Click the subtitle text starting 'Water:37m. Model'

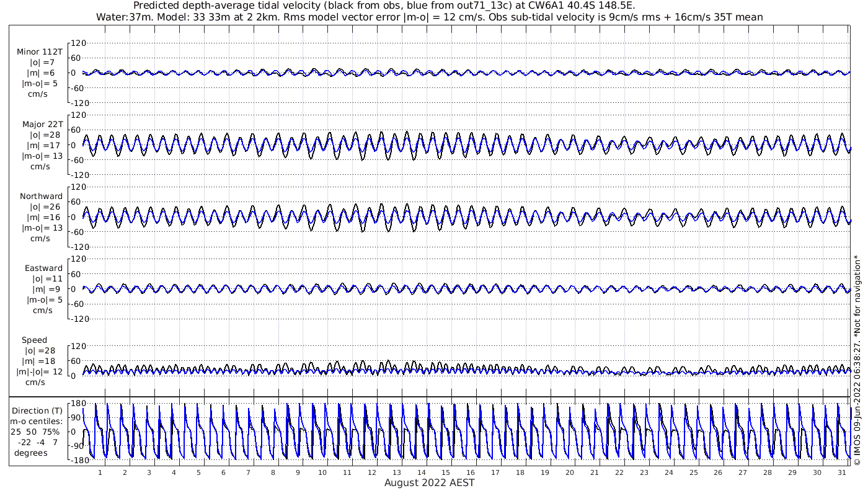(x=430, y=17)
